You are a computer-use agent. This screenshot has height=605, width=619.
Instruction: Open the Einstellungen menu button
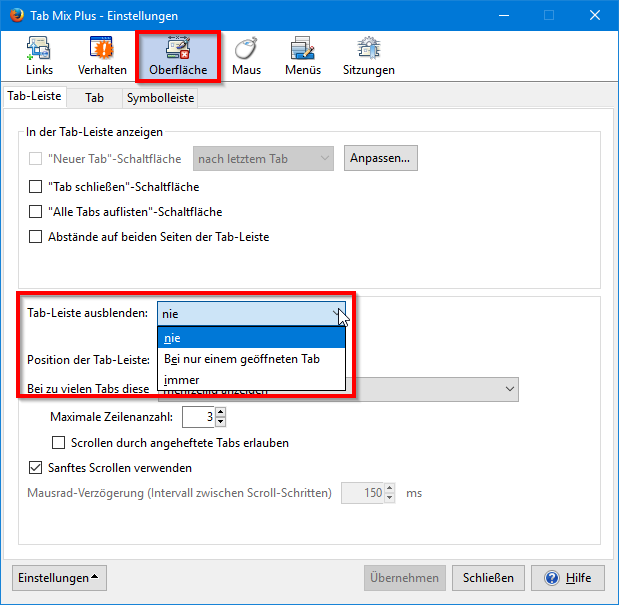click(59, 578)
